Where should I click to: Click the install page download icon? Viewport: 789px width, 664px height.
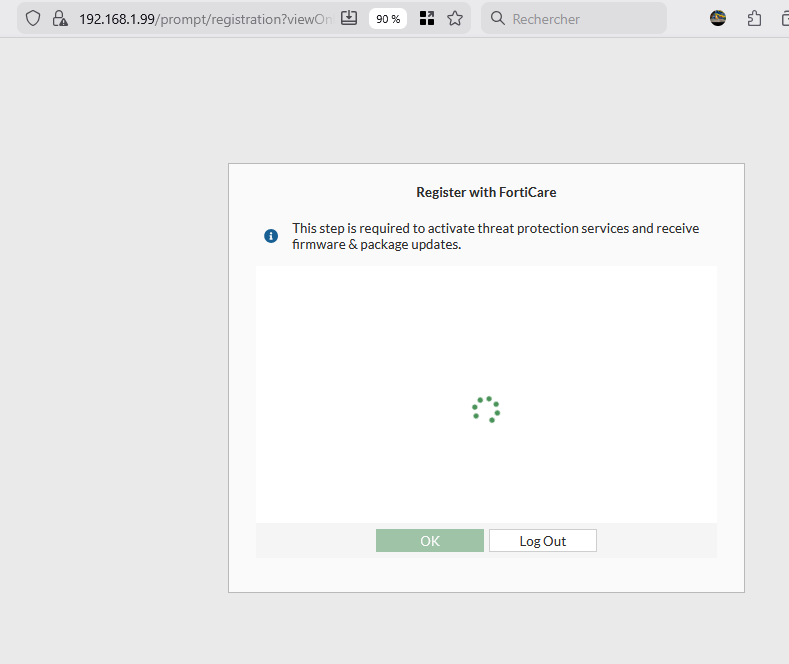pyautogui.click(x=349, y=19)
